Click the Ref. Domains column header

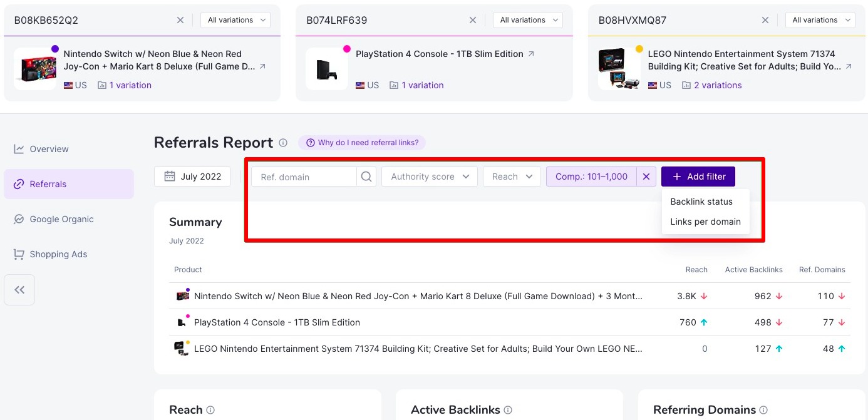(x=822, y=270)
